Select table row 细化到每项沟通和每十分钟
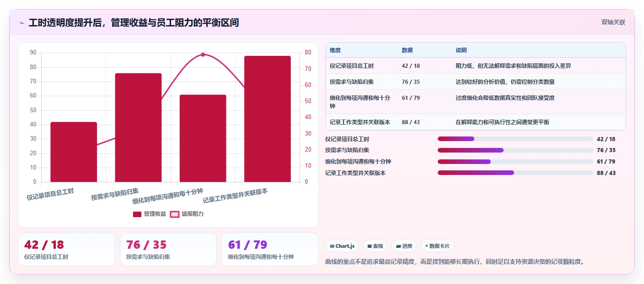644x284 pixels. pos(475,102)
